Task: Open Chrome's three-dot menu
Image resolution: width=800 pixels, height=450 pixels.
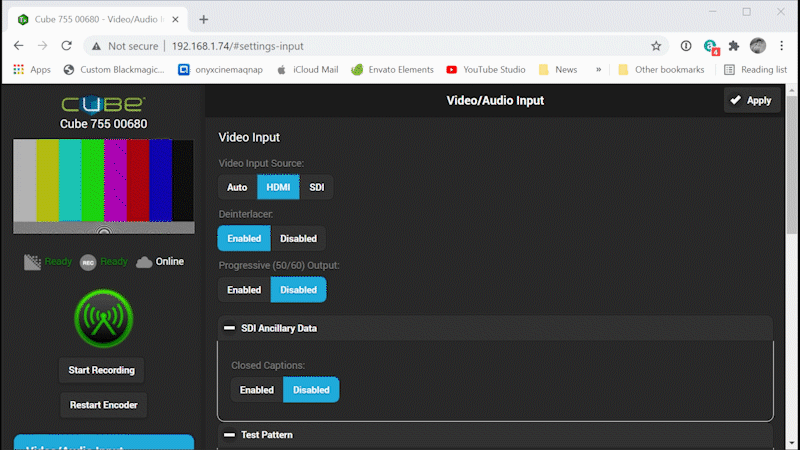Action: [783, 46]
